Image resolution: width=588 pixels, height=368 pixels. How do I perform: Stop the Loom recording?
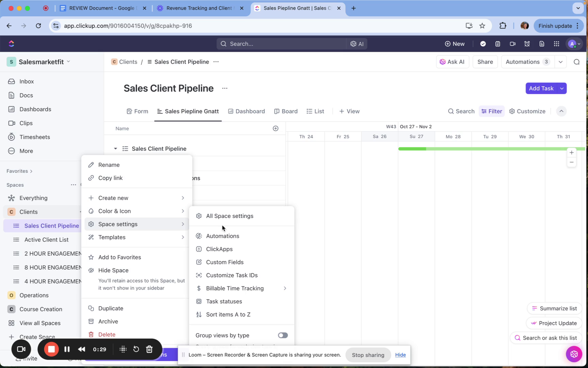click(x=51, y=349)
